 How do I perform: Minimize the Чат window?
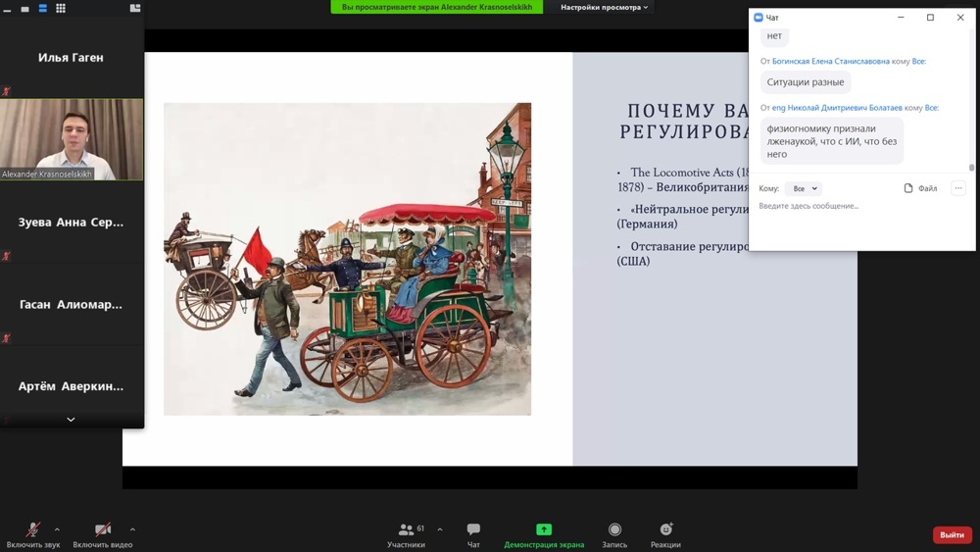[x=901, y=18]
